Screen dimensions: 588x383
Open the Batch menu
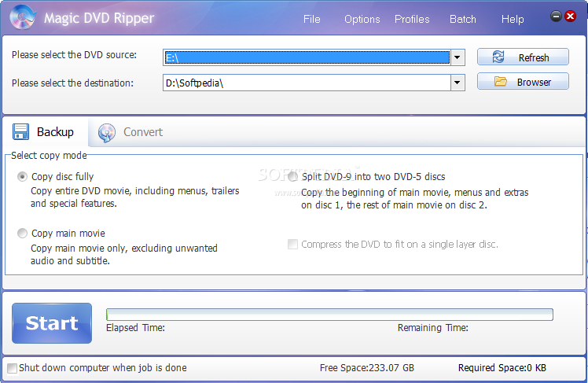click(463, 19)
